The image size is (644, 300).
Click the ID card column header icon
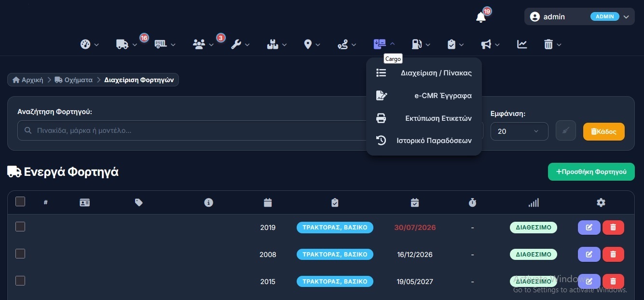point(85,203)
